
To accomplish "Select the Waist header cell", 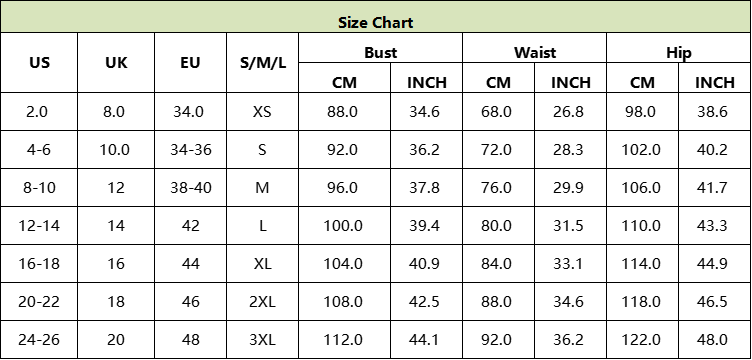I will pos(534,48).
